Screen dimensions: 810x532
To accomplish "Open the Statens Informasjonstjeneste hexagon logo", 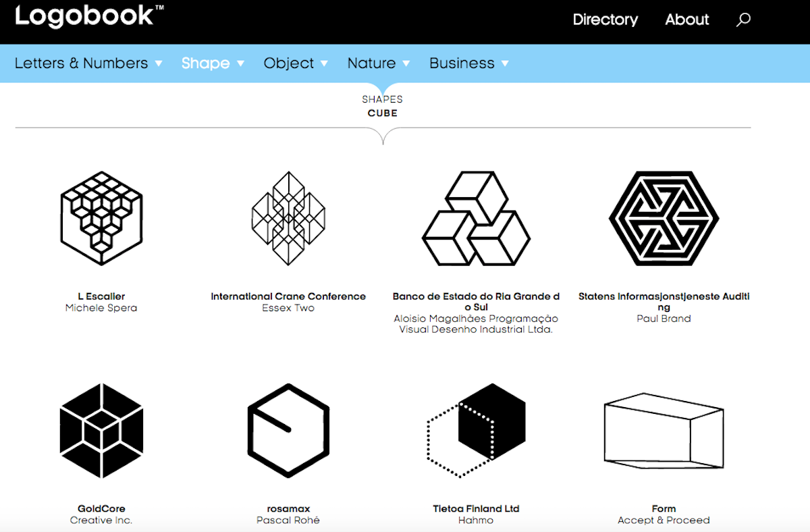I will [x=664, y=218].
